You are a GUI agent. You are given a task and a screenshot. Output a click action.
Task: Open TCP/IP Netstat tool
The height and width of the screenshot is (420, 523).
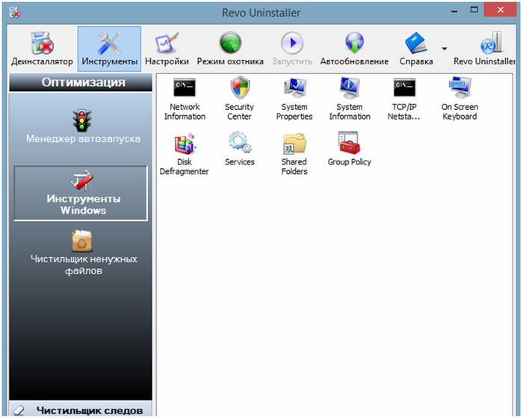click(x=404, y=90)
